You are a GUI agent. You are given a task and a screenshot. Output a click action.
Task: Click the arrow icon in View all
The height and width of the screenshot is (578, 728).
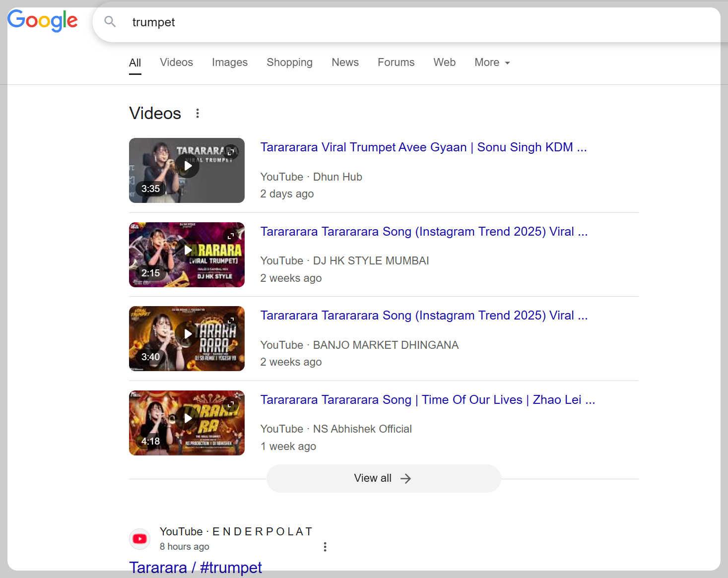pos(405,478)
